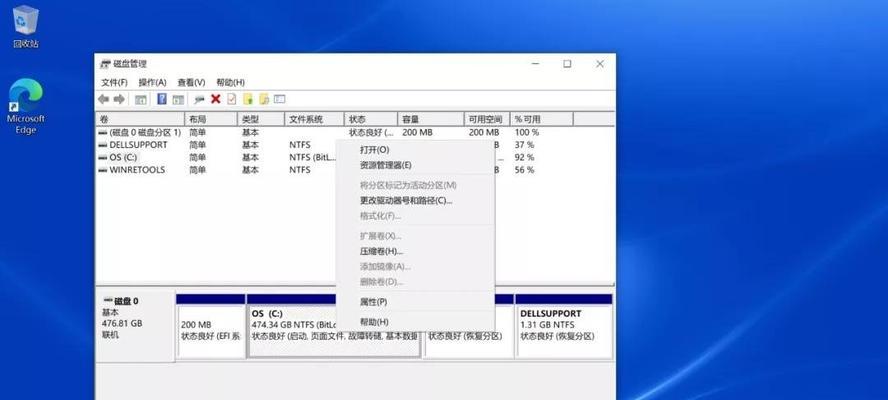The width and height of the screenshot is (888, 400).
Task: Choose 更改驱动器号和路径(C)... in context menu
Action: click(416, 201)
